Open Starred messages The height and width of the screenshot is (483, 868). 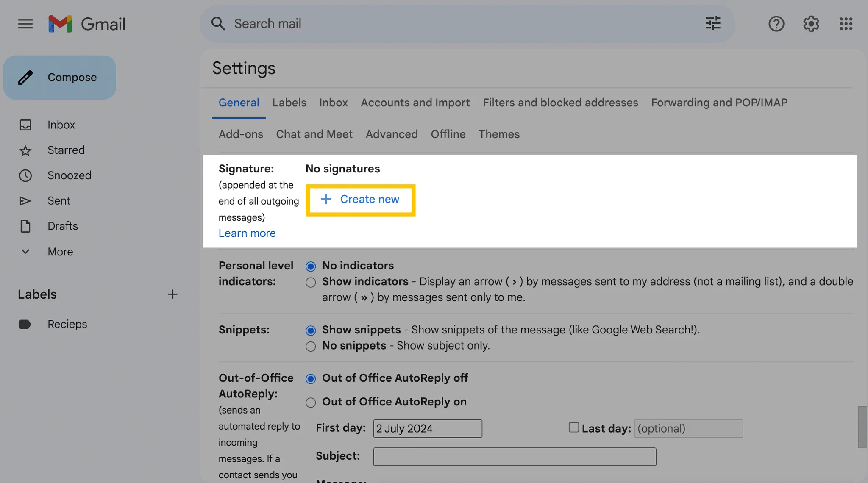coord(66,150)
